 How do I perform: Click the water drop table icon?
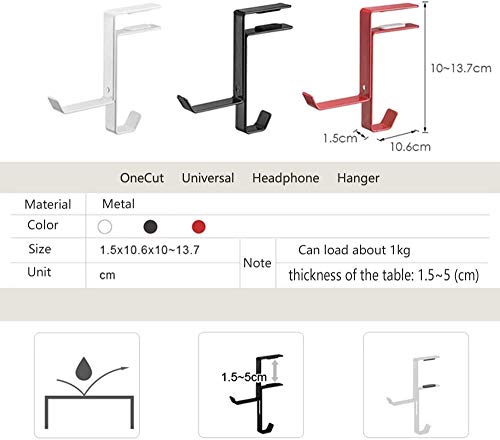(87, 385)
